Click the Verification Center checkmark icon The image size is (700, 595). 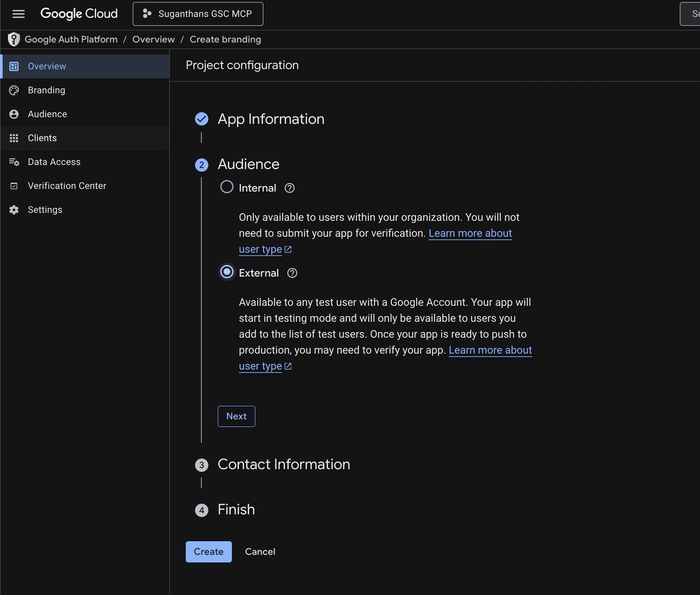[x=14, y=186]
